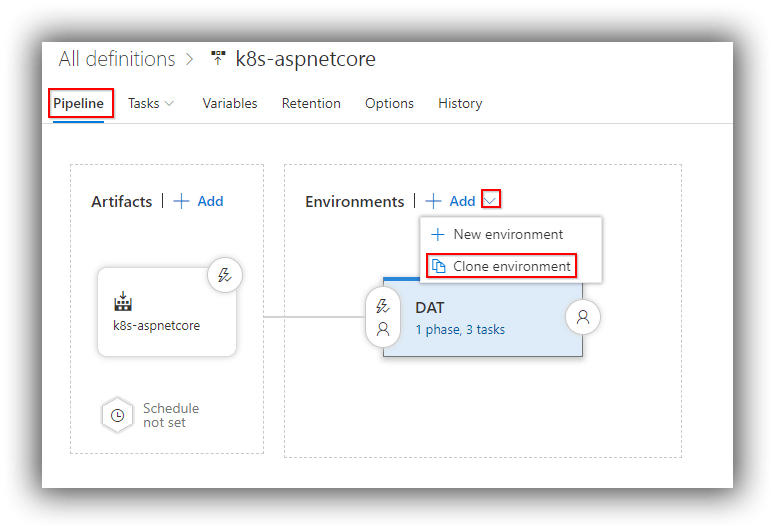
Task: Click plus icon next to Artifacts Add
Action: click(x=181, y=201)
